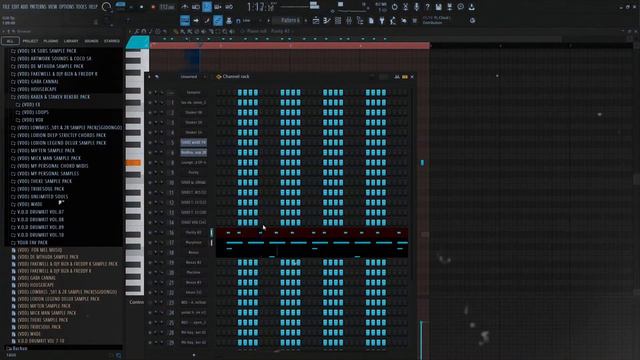The width and height of the screenshot is (640, 360).
Task: Open the OPTIONS menu
Action: click(x=67, y=7)
